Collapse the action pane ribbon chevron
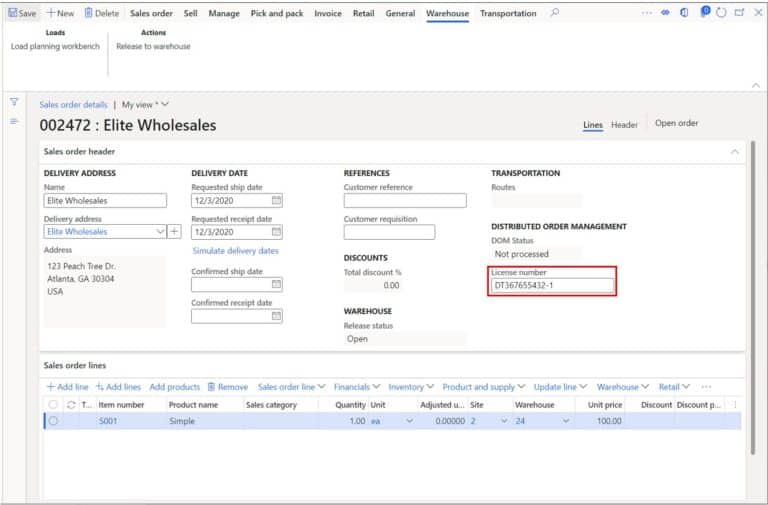The width and height of the screenshot is (768, 505). [x=756, y=86]
